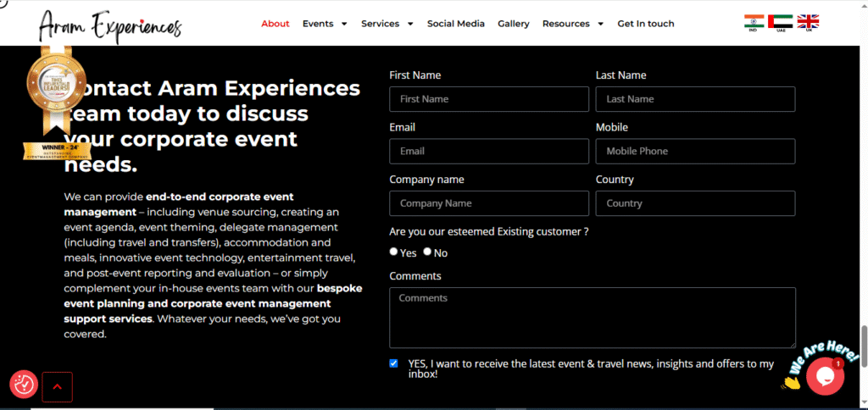The image size is (868, 410).
Task: Open the Resources dropdown menu
Action: coord(572,24)
